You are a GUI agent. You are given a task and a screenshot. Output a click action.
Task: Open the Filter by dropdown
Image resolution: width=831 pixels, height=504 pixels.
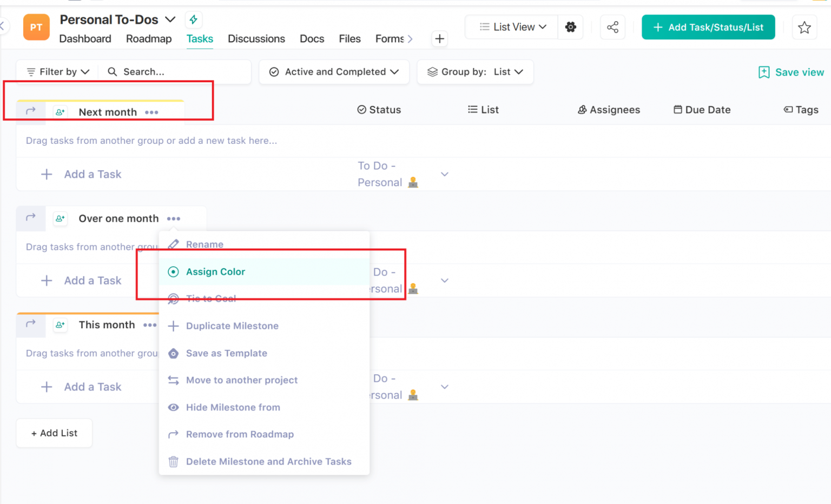pyautogui.click(x=58, y=71)
